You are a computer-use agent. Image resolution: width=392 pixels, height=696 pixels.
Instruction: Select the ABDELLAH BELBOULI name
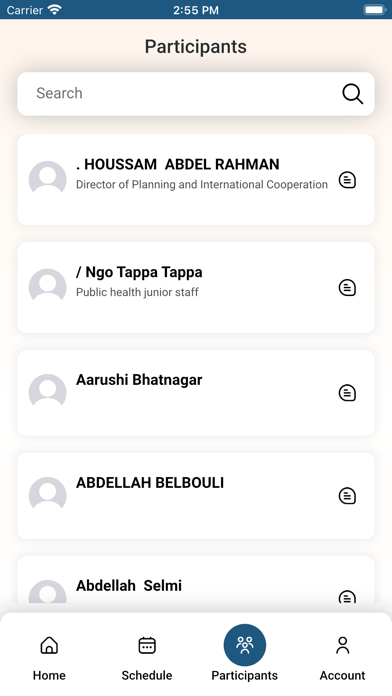150,482
